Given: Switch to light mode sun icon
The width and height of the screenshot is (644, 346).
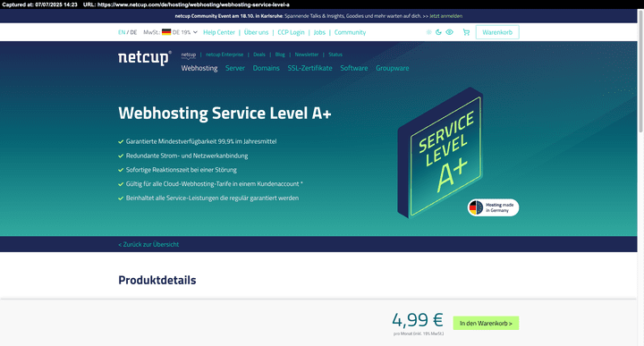Looking at the screenshot, I should [428, 32].
